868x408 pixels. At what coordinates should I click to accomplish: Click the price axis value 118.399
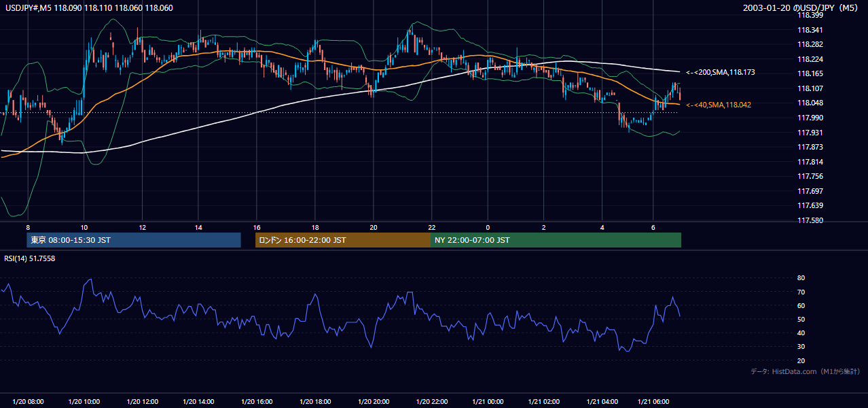click(x=810, y=15)
